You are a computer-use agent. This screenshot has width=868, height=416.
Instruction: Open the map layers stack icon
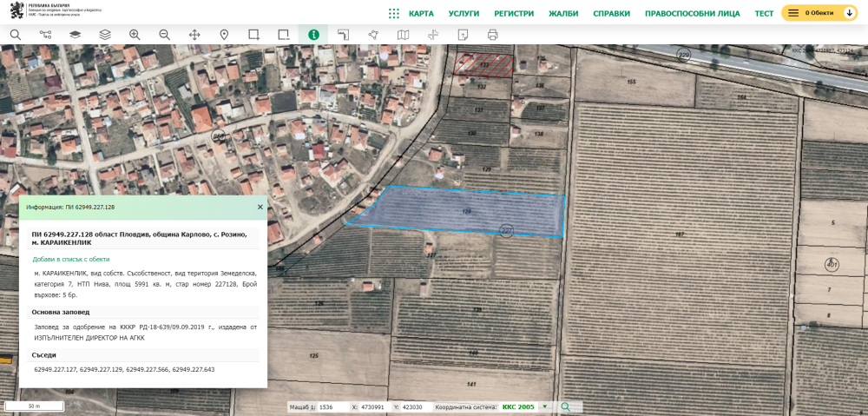[x=104, y=35]
